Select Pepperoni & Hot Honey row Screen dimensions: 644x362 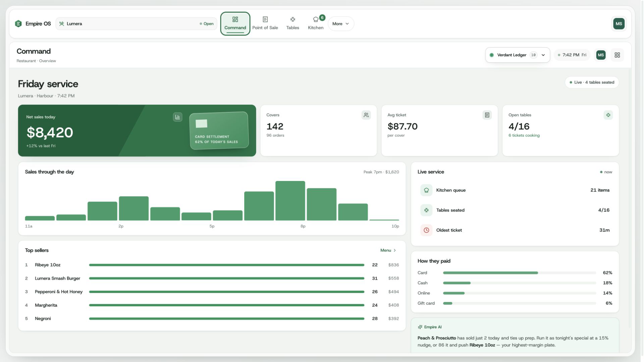click(x=212, y=292)
